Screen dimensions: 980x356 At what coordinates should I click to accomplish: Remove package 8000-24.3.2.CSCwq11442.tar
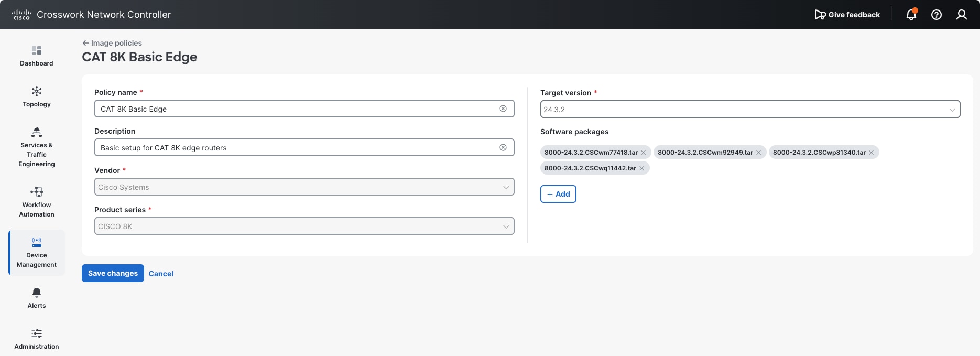(642, 168)
